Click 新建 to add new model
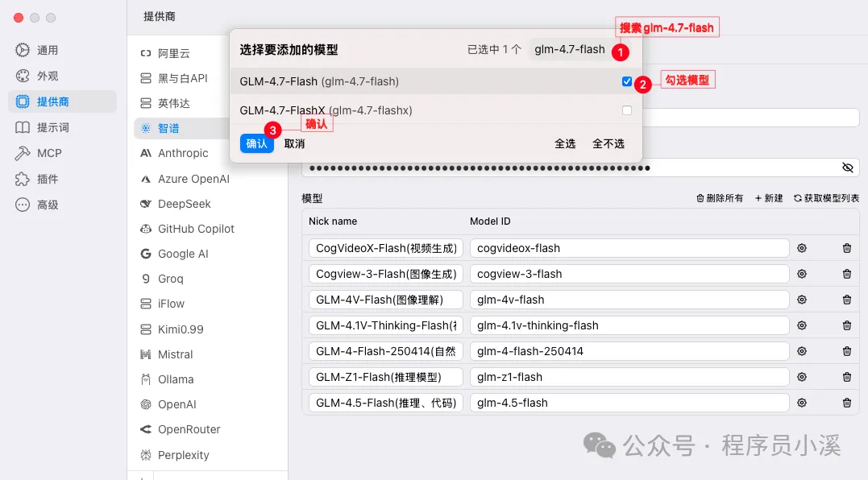Image resolution: width=868 pixels, height=480 pixels. (x=769, y=198)
